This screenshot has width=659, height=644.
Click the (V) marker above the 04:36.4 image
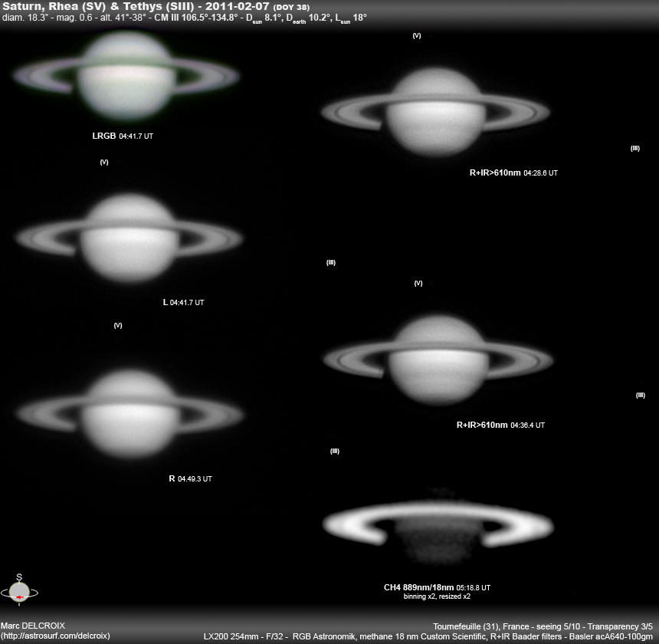(418, 284)
